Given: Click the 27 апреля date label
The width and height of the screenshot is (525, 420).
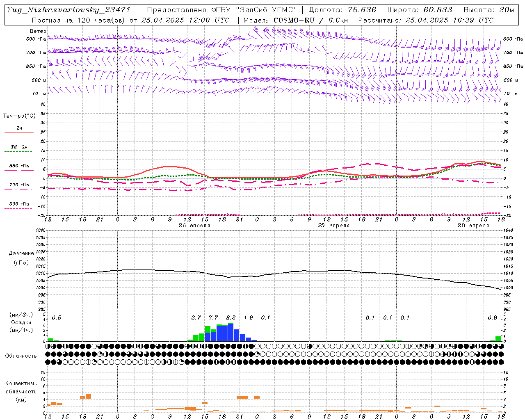Looking at the screenshot, I should coord(333,226).
